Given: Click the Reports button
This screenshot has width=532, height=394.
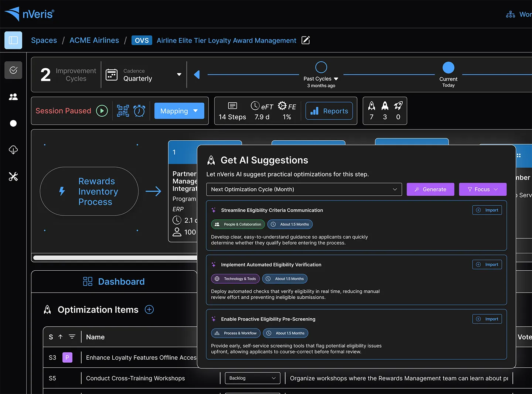Looking at the screenshot, I should tap(329, 110).
